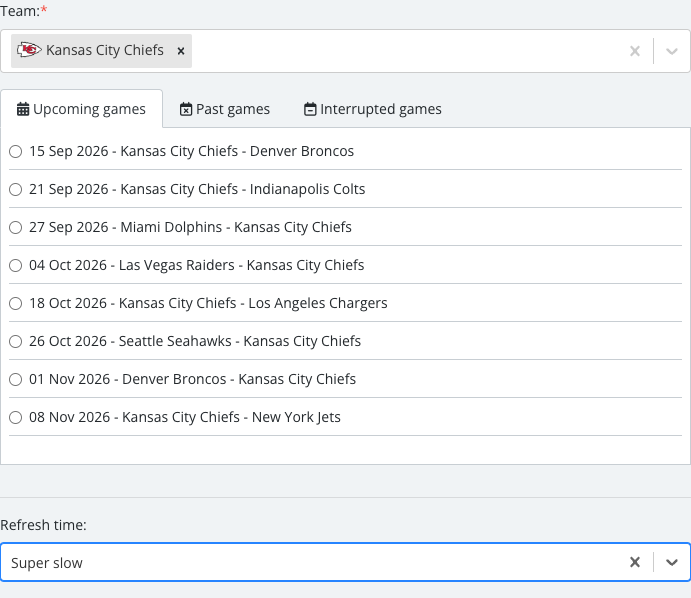Image resolution: width=691 pixels, height=598 pixels.
Task: Click the '27 Sep 2026 - Miami Dolphins - Kansas City Chiefs' text
Action: pyautogui.click(x=190, y=227)
